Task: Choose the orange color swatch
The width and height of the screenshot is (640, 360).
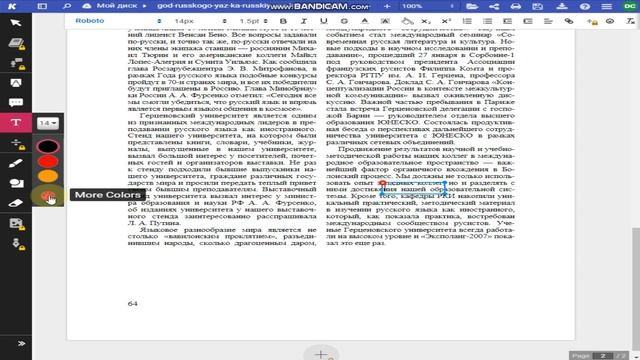Action: [48, 176]
